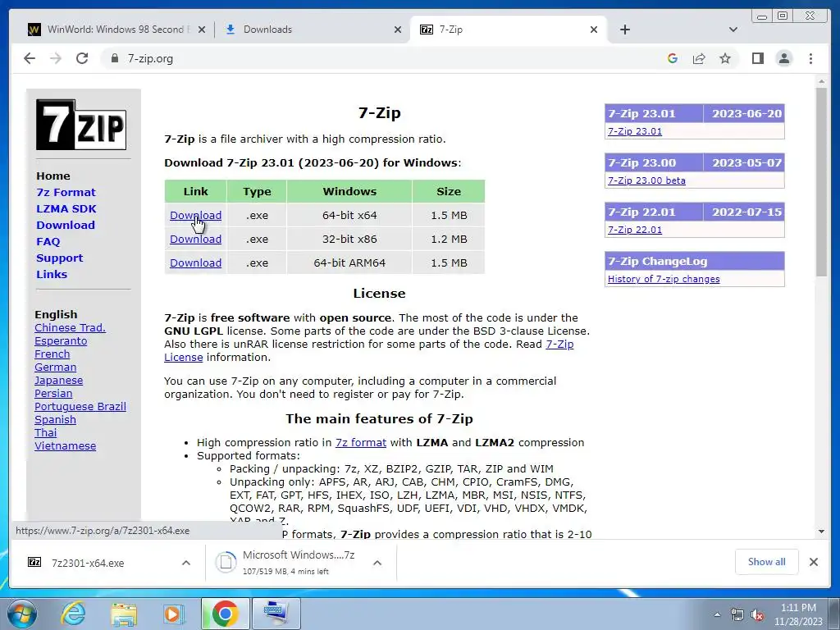This screenshot has width=840, height=630.
Task: View site security lock icon info
Action: (114, 58)
